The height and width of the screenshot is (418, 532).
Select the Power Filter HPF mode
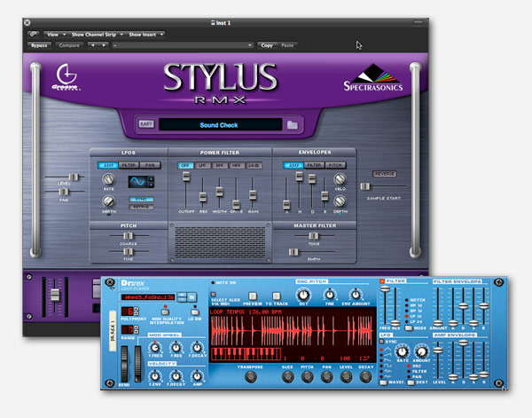(x=237, y=165)
